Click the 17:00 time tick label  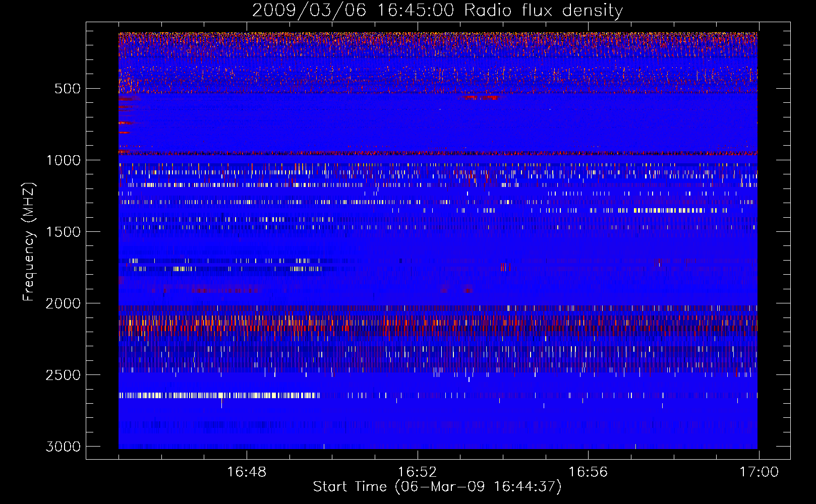(759, 472)
